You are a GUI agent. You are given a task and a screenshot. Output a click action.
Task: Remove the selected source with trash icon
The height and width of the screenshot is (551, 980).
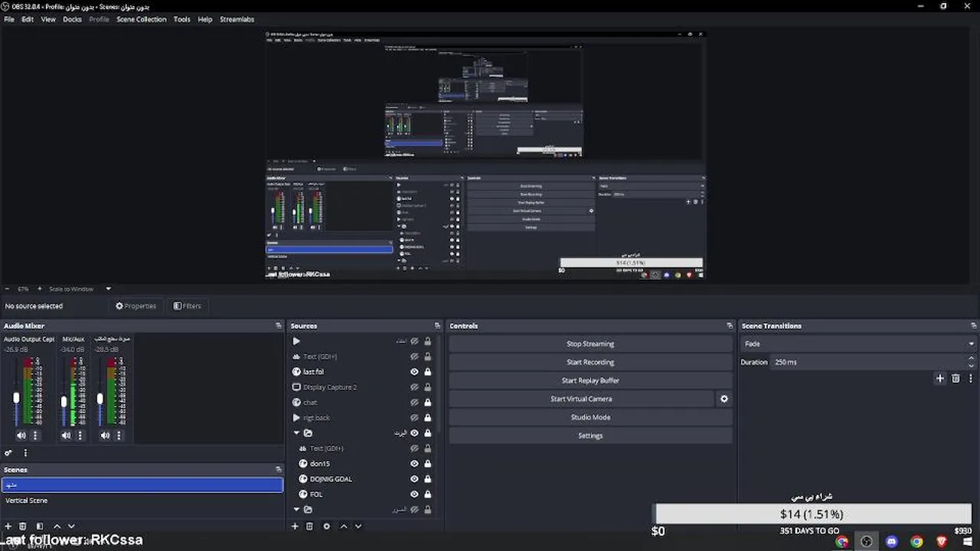point(309,527)
